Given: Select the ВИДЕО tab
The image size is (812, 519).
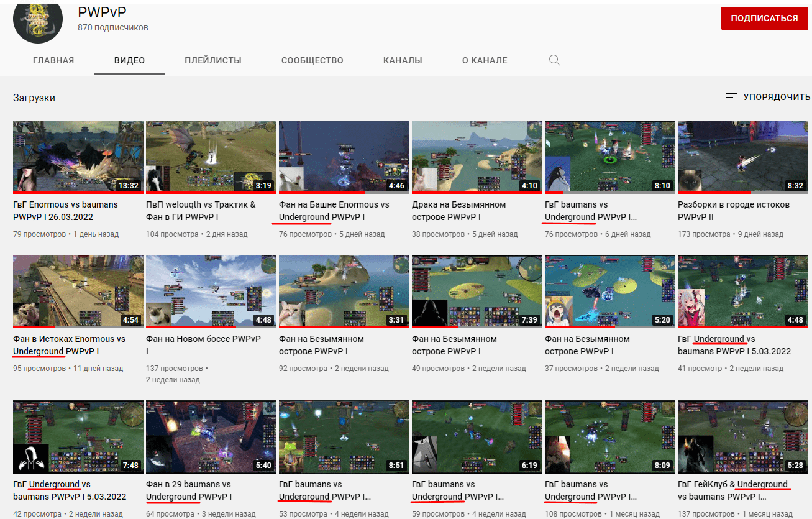Looking at the screenshot, I should [129, 60].
